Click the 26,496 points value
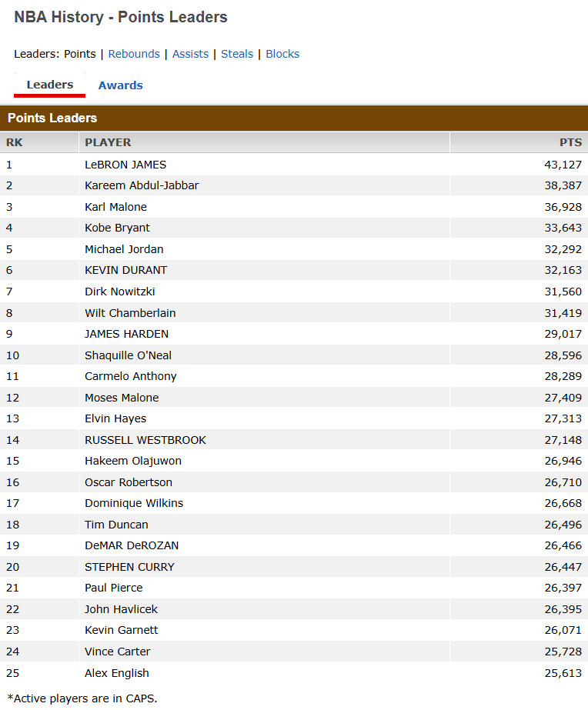The height and width of the screenshot is (710, 588). point(563,525)
